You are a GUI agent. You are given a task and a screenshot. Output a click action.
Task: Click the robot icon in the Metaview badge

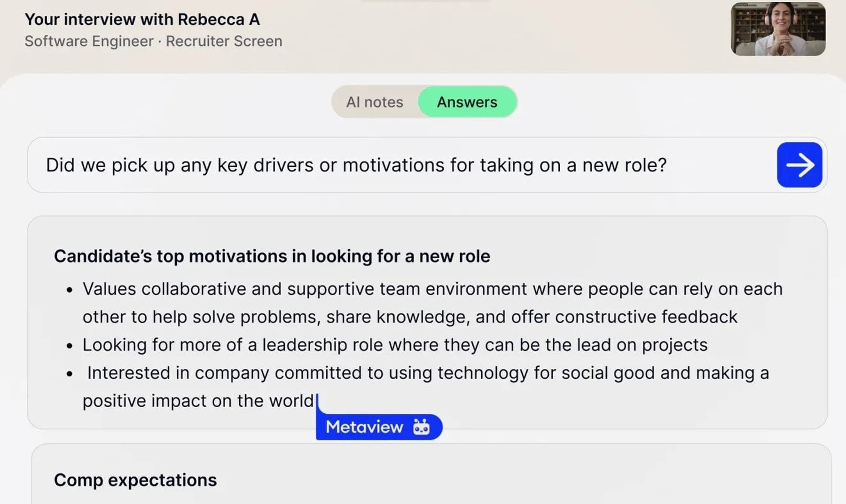point(421,427)
